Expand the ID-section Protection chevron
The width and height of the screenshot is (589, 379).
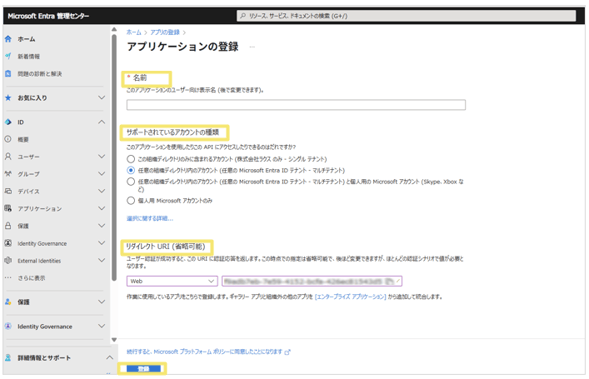click(101, 225)
